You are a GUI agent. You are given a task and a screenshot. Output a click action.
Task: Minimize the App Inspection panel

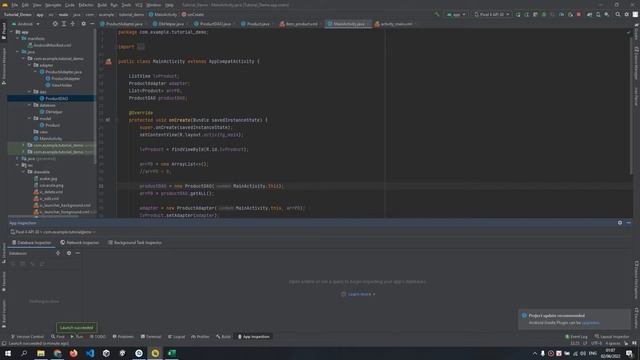(629, 223)
